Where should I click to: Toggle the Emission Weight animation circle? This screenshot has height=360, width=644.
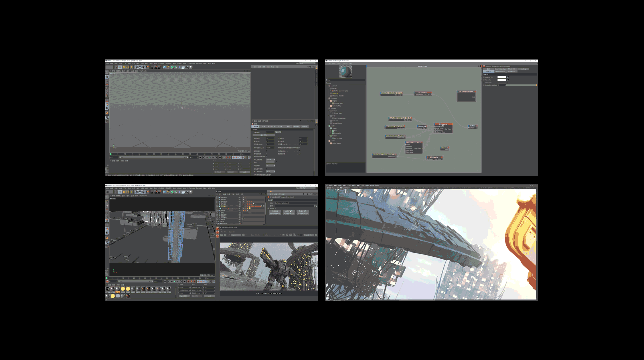click(484, 85)
